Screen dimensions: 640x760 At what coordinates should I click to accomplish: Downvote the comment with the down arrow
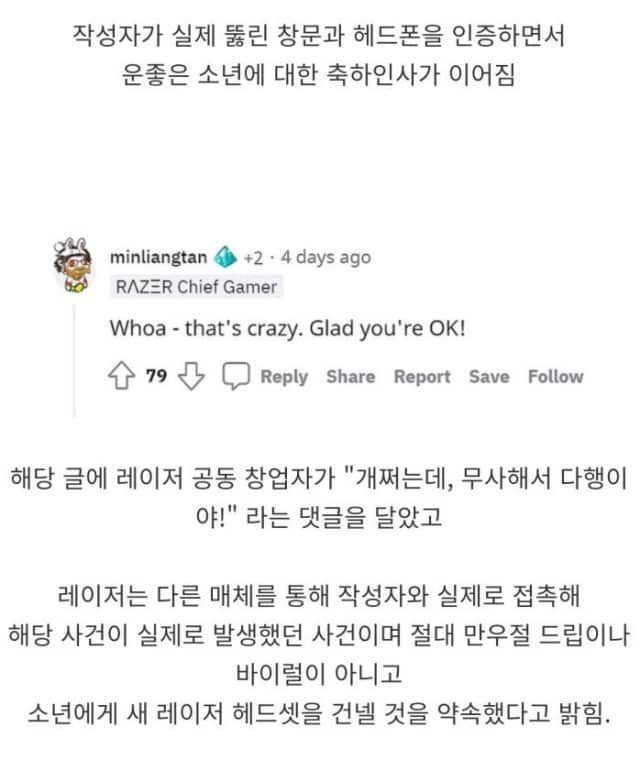tap(191, 376)
